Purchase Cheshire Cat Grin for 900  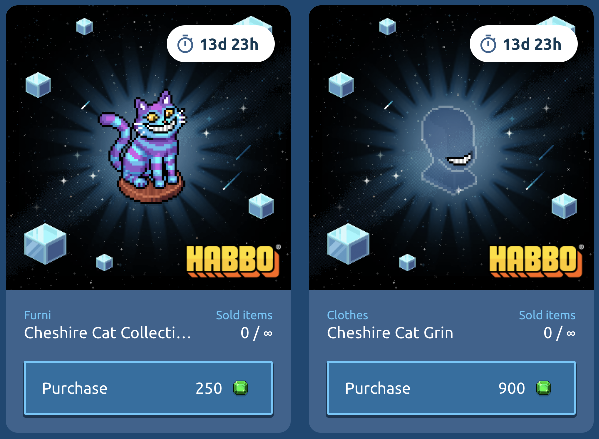[x=451, y=388]
